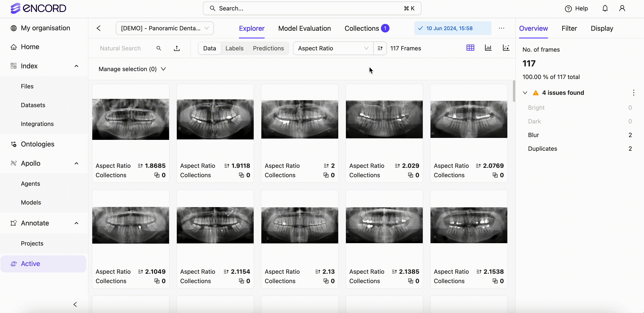Open Files in the sidebar
This screenshot has height=313, width=644.
pyautogui.click(x=27, y=86)
